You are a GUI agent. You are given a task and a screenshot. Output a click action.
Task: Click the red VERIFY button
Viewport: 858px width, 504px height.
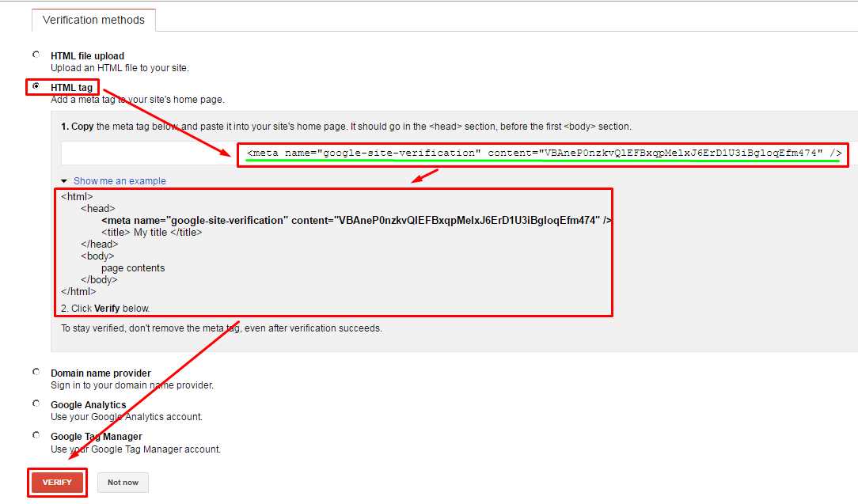(57, 482)
